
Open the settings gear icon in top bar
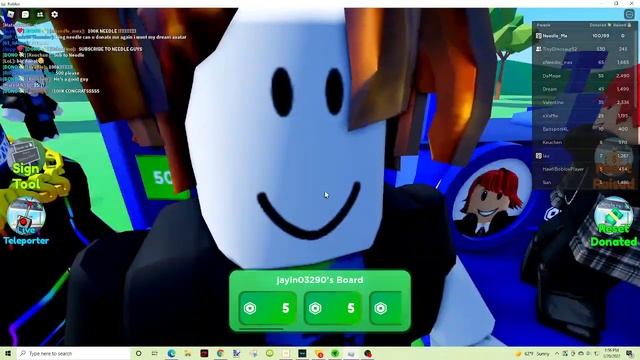coord(54,14)
